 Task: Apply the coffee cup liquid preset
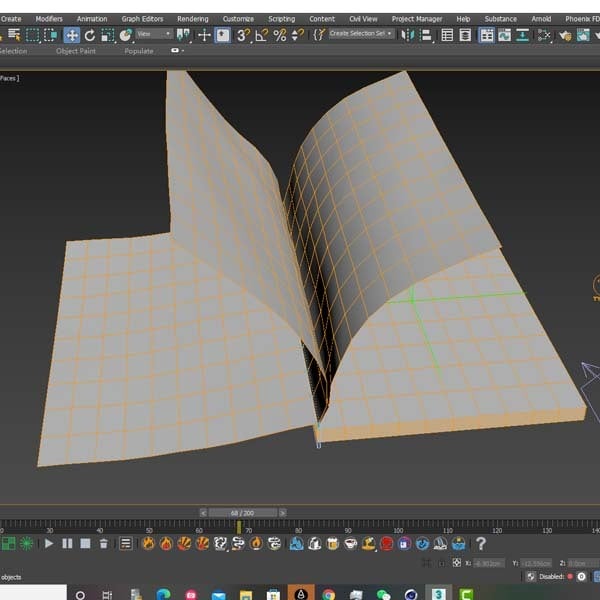351,543
